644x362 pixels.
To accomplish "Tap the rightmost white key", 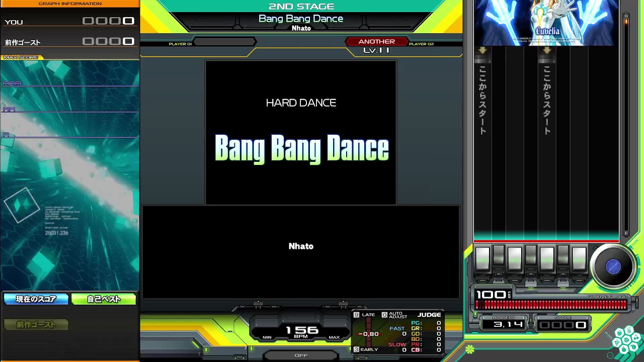I will tap(579, 259).
